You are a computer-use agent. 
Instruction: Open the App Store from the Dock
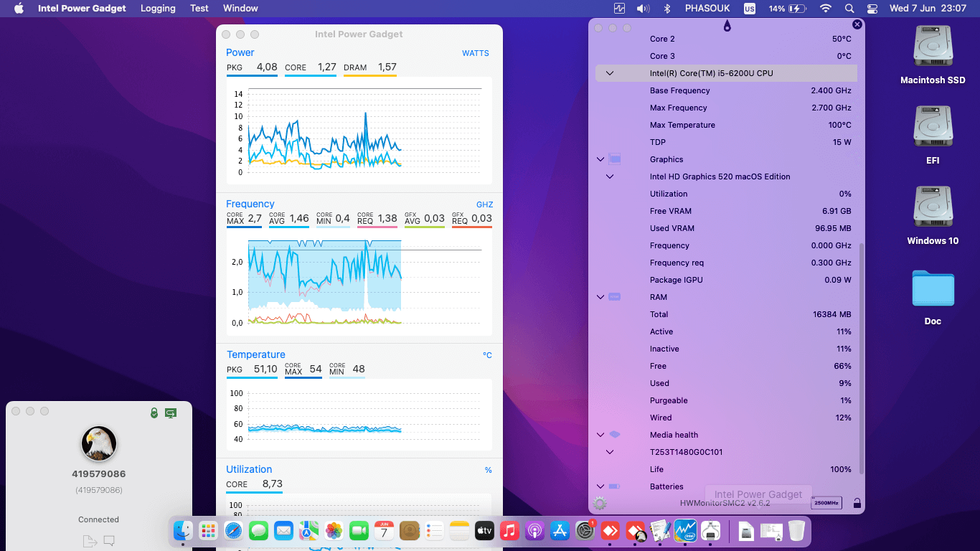pos(559,531)
